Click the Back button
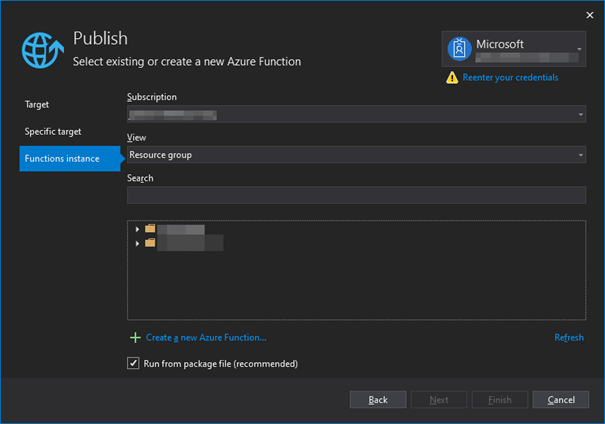605x424 pixels. point(378,400)
